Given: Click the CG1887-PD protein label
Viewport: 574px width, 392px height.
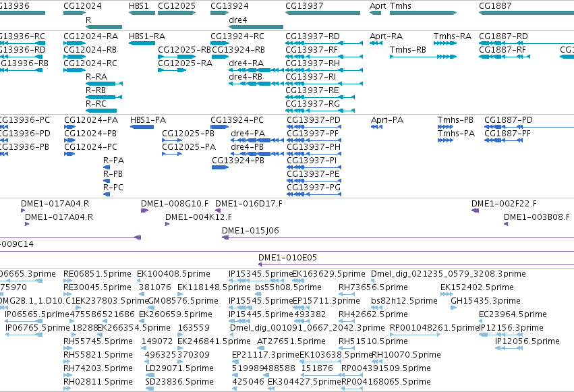Looking at the screenshot, I should pos(509,120).
